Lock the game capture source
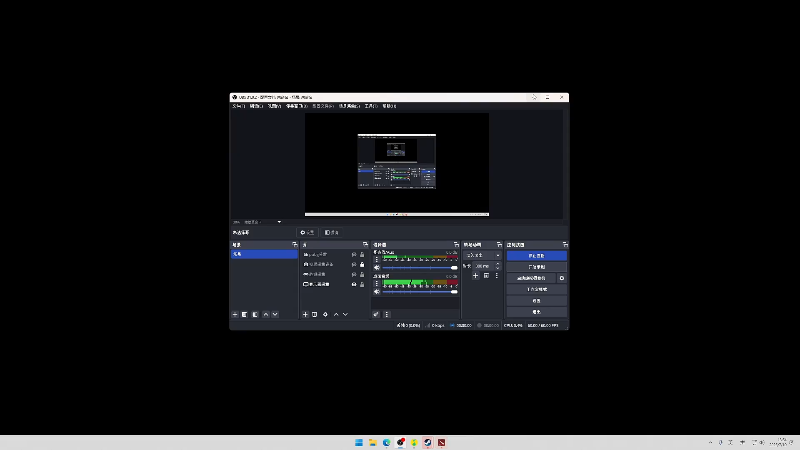Viewport: 800px width, 450px height. click(362, 274)
